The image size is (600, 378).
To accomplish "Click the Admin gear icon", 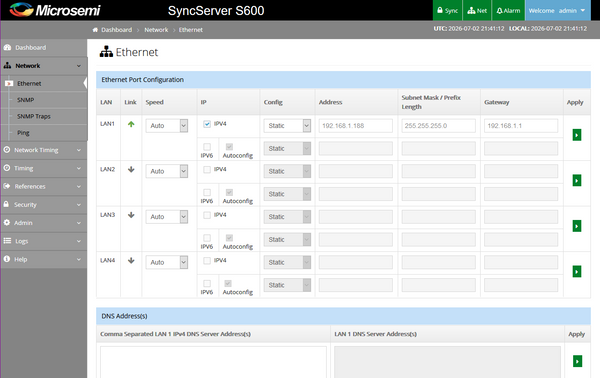I will (7, 222).
